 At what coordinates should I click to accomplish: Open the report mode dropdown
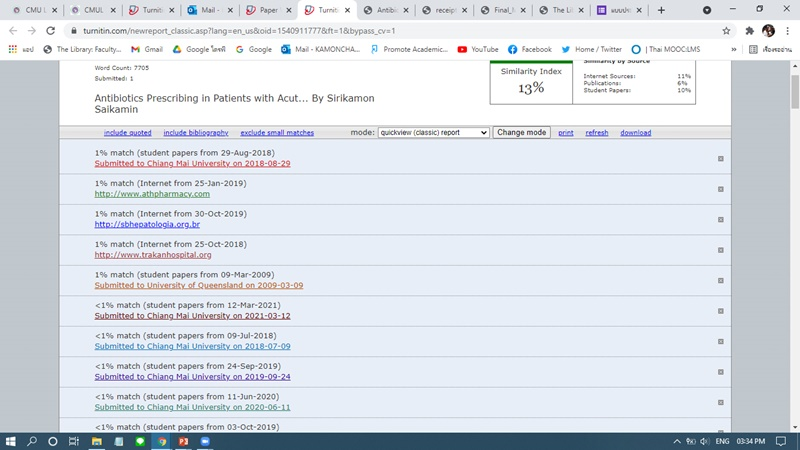pos(433,133)
